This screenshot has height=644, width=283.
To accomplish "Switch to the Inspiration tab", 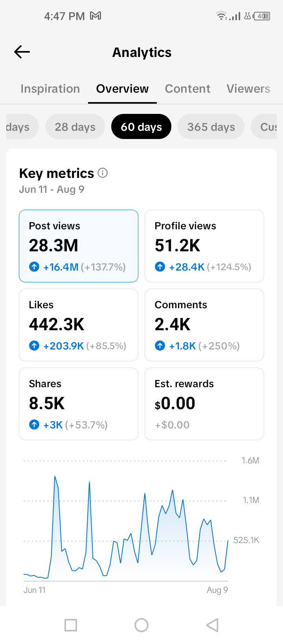I will 50,89.
